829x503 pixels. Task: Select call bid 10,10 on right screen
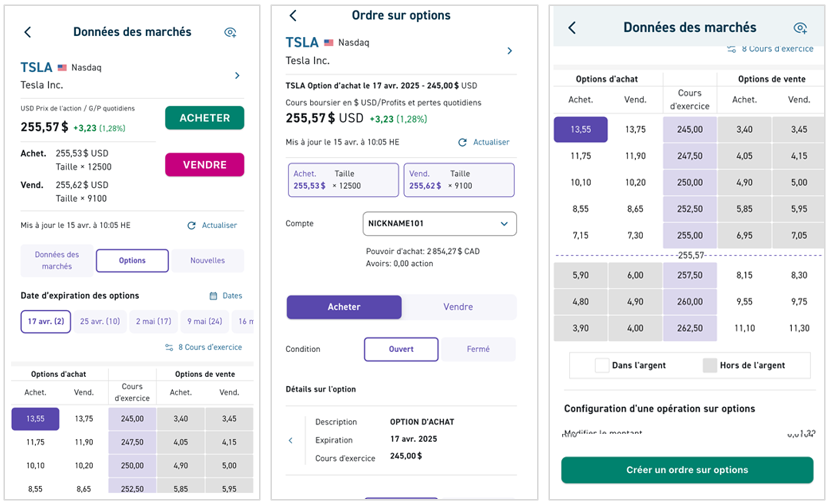point(581,182)
